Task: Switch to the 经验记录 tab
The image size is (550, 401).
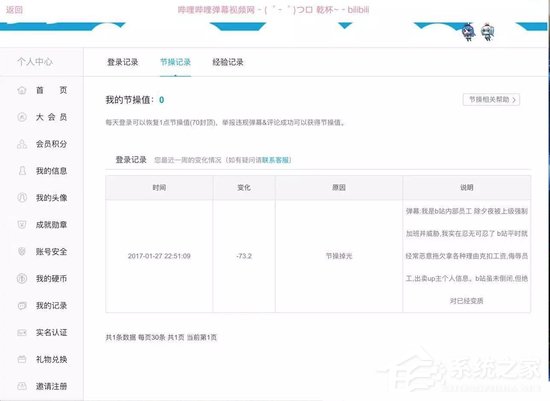Action: [x=228, y=62]
